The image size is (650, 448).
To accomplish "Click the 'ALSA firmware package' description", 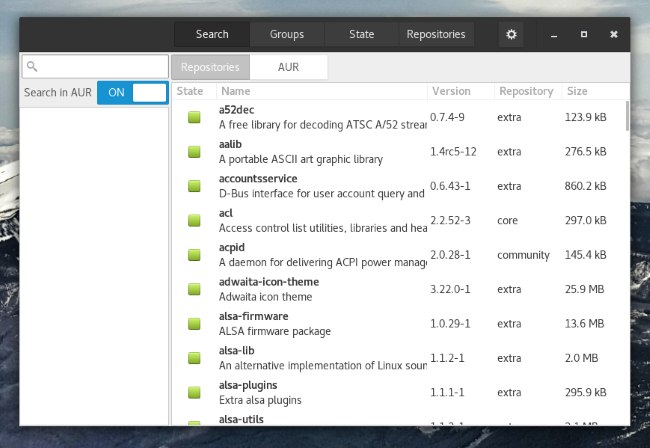I will [x=275, y=332].
